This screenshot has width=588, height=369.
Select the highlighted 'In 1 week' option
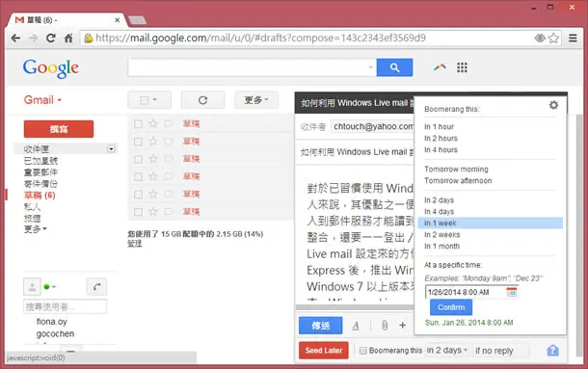(x=490, y=224)
